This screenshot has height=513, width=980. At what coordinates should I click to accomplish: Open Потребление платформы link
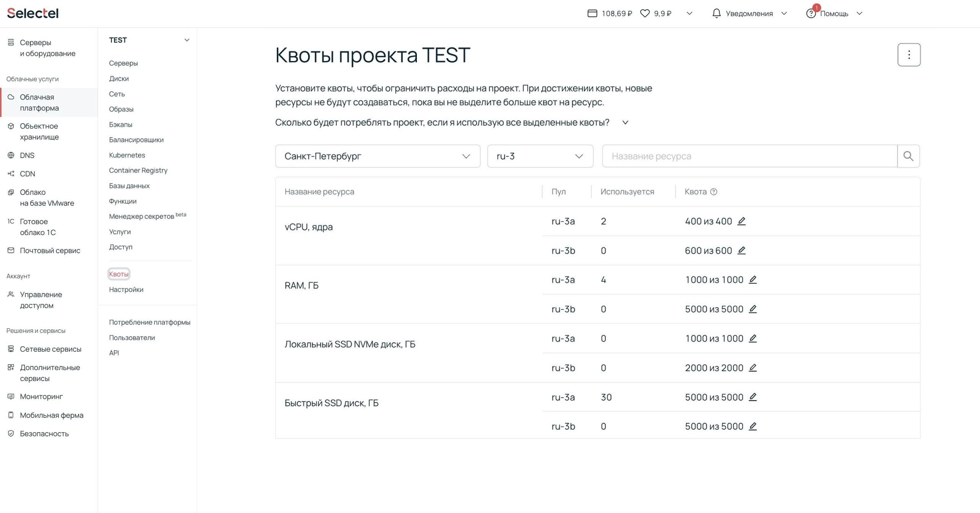pyautogui.click(x=149, y=322)
